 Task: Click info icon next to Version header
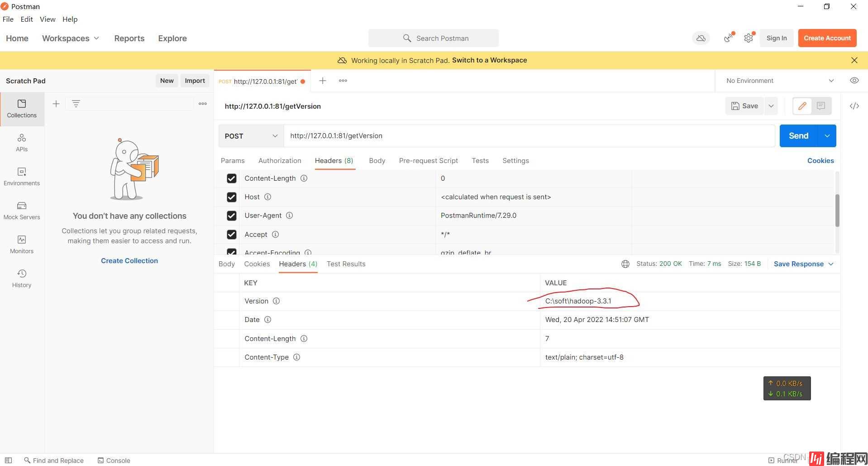click(x=276, y=301)
